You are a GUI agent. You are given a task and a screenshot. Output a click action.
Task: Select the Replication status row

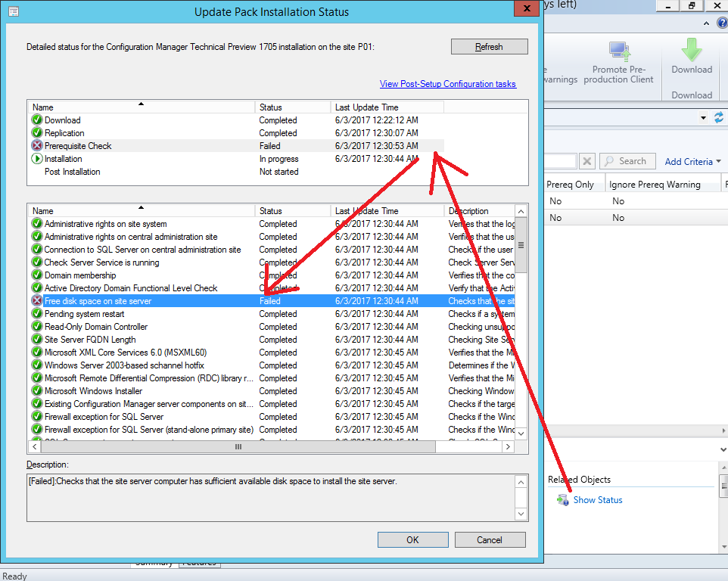(235, 132)
